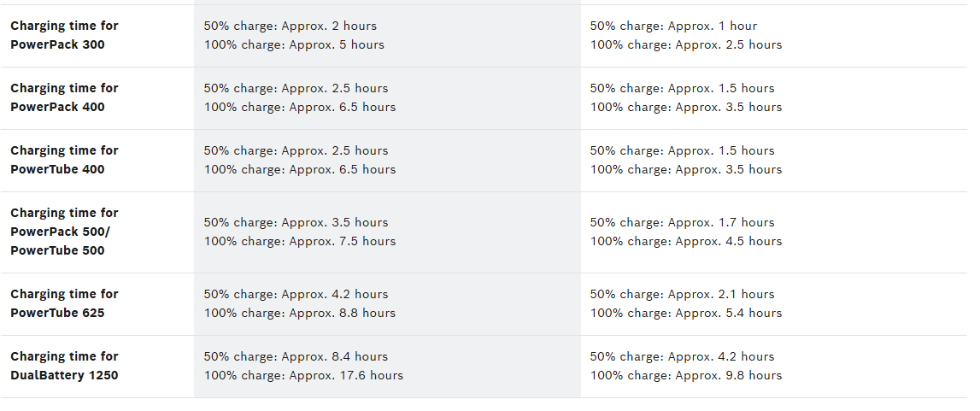Click '50% charge: Approx. 3.5 hours' text

click(x=296, y=222)
